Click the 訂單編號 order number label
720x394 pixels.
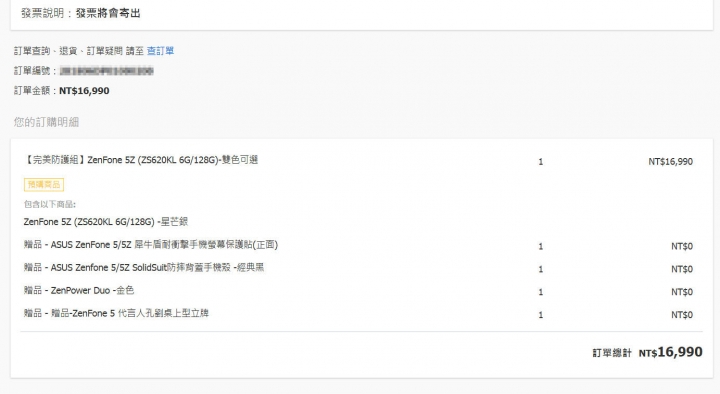click(x=35, y=71)
